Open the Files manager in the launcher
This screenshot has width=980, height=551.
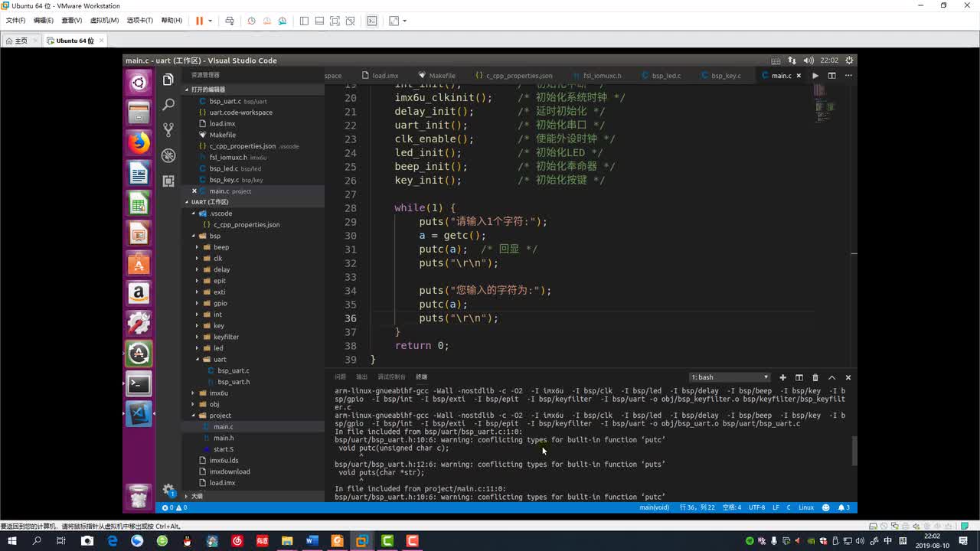139,113
